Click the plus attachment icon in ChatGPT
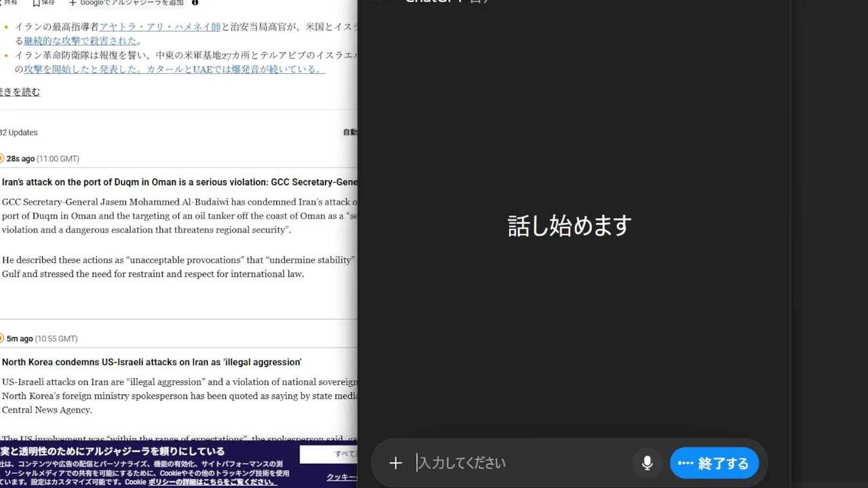 click(395, 464)
